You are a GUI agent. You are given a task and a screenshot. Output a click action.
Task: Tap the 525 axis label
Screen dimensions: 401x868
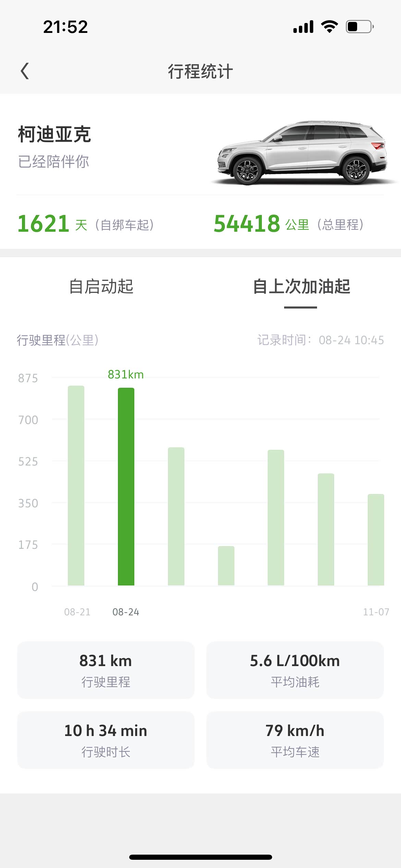(28, 461)
